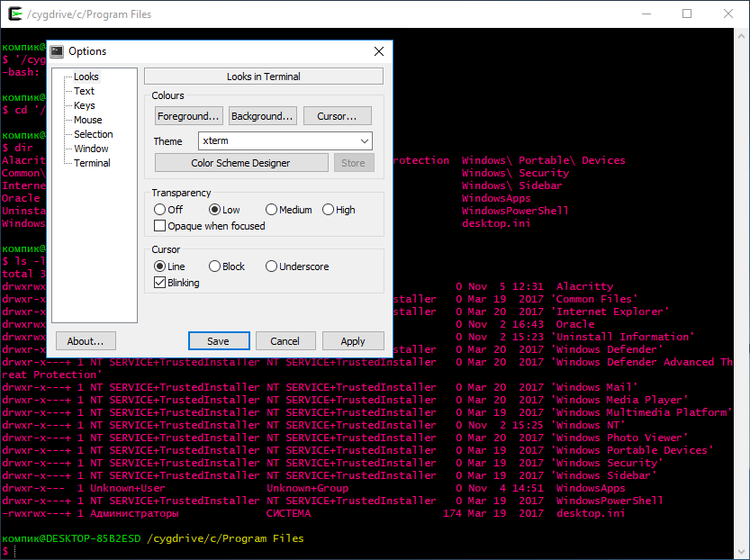Choose Block cursor style

point(214,266)
